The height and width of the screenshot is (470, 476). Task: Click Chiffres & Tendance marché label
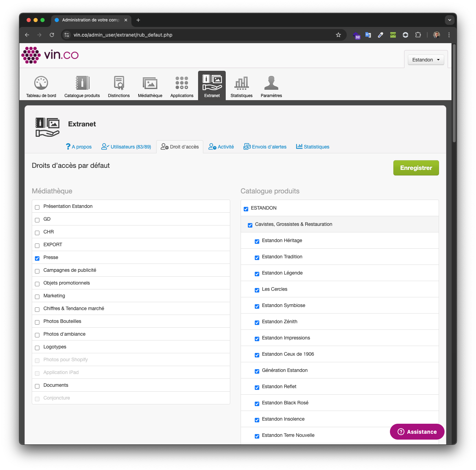(74, 308)
